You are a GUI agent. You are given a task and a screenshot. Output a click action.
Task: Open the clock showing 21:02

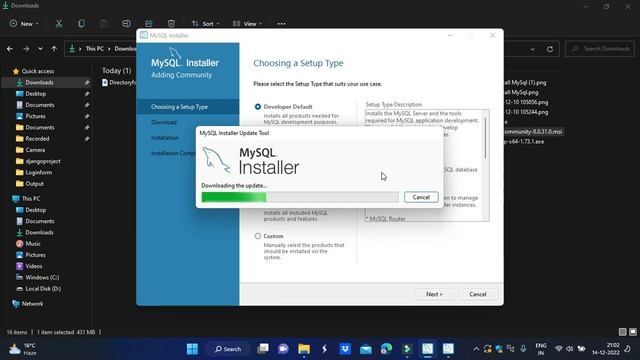coord(606,349)
